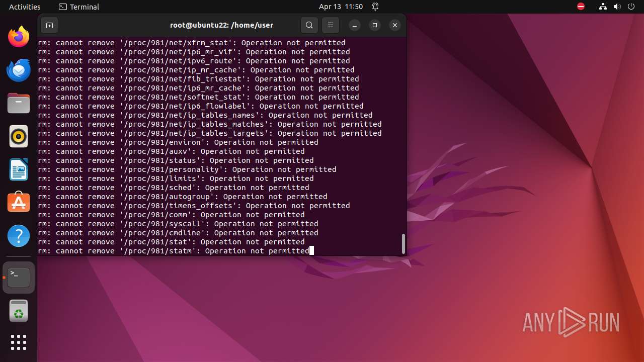Click the line containing '/proc/981/syscall'

point(178,224)
